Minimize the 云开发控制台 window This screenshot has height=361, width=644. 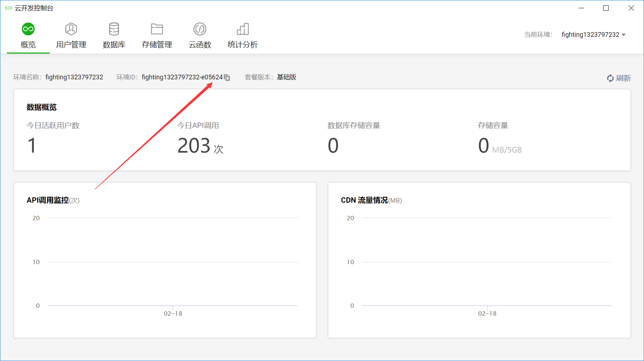point(581,8)
